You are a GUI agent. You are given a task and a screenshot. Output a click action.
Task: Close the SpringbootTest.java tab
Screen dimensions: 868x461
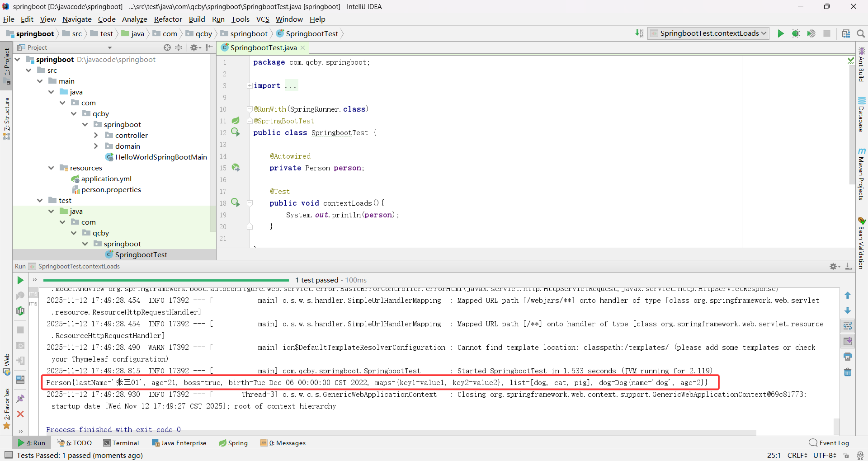tap(303, 48)
